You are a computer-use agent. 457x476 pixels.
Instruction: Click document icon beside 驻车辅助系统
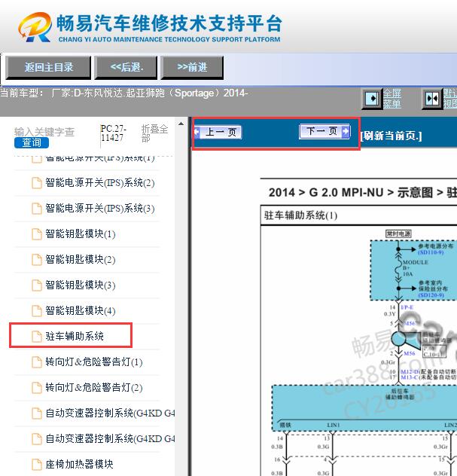[37, 337]
